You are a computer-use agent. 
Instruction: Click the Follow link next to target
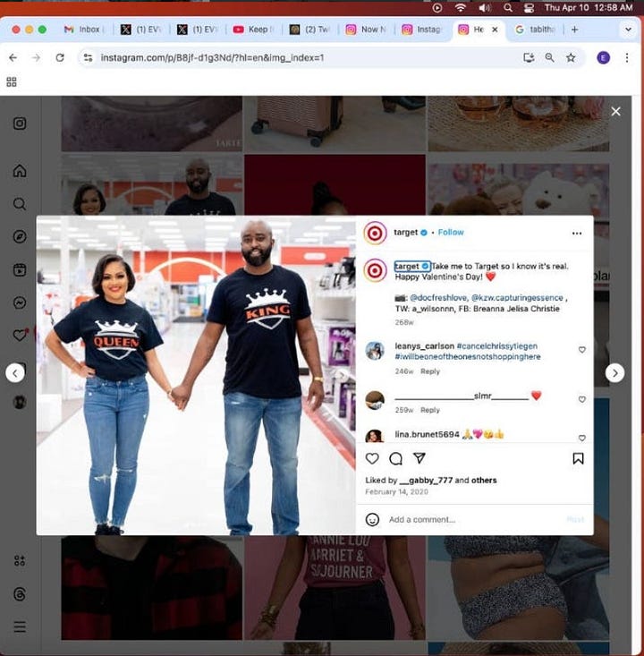tap(451, 232)
